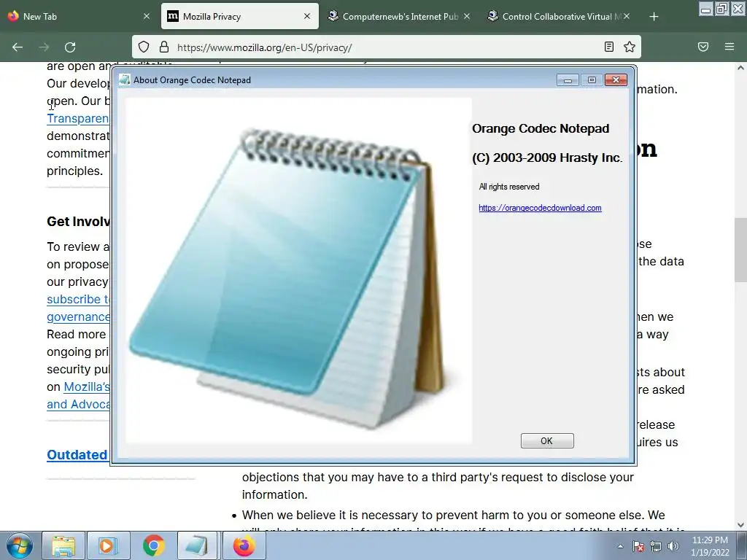Open the Transparency link on Mozilla page

77,119
